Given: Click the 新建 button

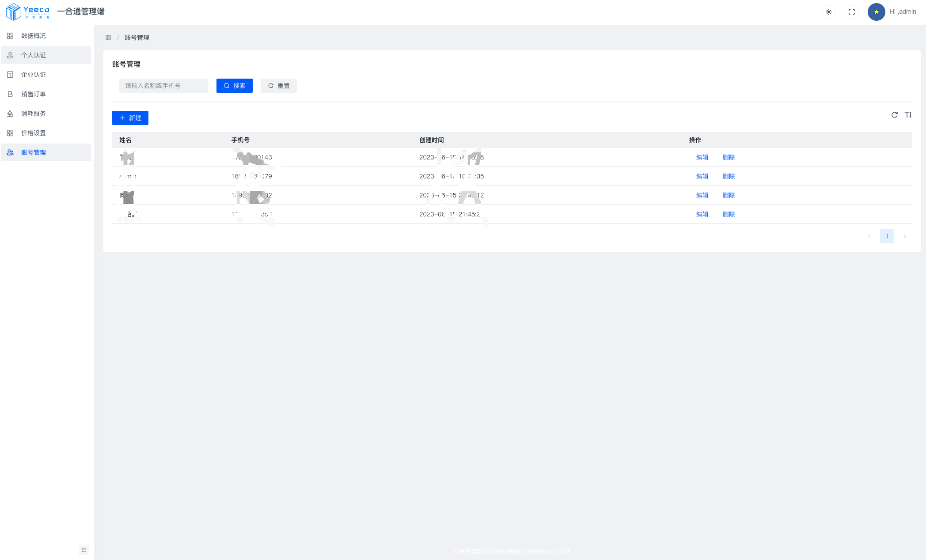Looking at the screenshot, I should [x=130, y=118].
